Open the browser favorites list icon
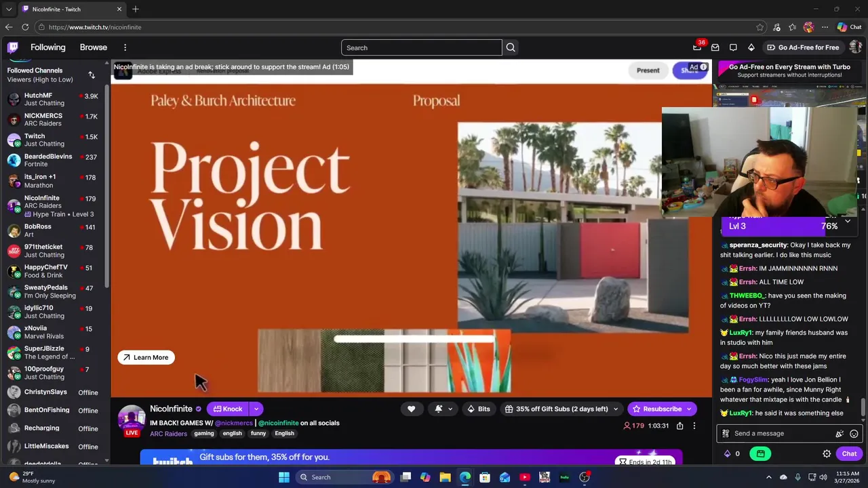868x488 pixels. tap(792, 27)
